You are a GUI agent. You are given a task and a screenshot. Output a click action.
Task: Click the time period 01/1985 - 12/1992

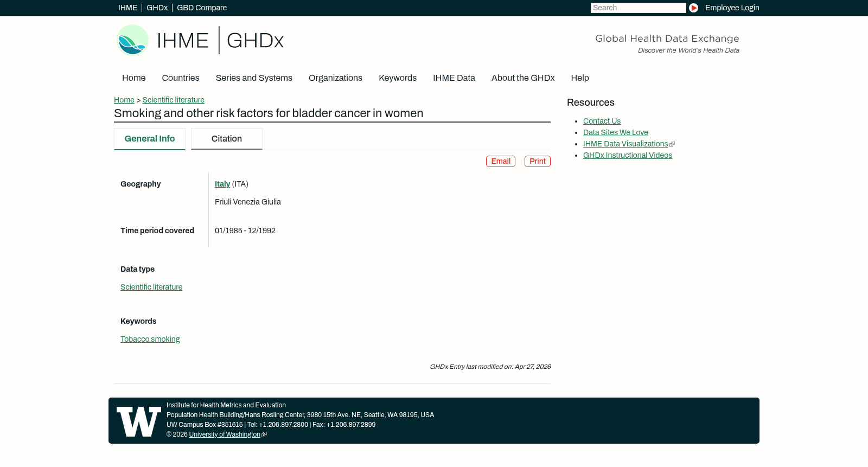pyautogui.click(x=245, y=231)
